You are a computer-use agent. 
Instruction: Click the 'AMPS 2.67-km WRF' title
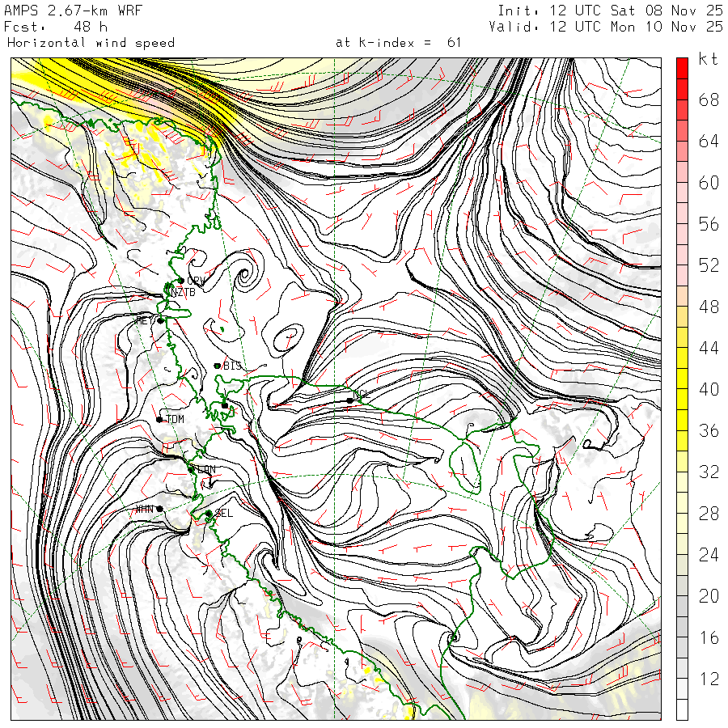(x=73, y=11)
